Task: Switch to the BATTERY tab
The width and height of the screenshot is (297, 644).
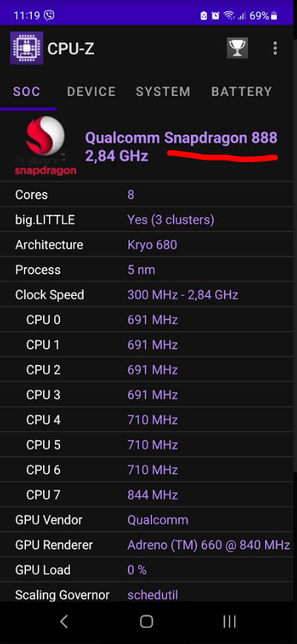Action: (241, 91)
